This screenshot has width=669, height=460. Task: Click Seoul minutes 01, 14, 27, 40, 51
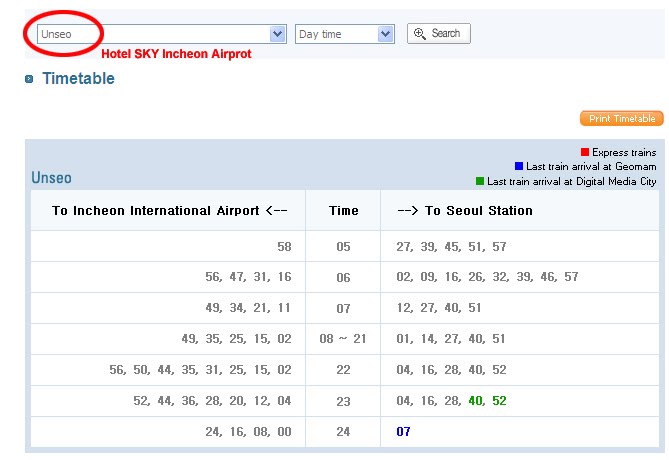[x=451, y=339]
